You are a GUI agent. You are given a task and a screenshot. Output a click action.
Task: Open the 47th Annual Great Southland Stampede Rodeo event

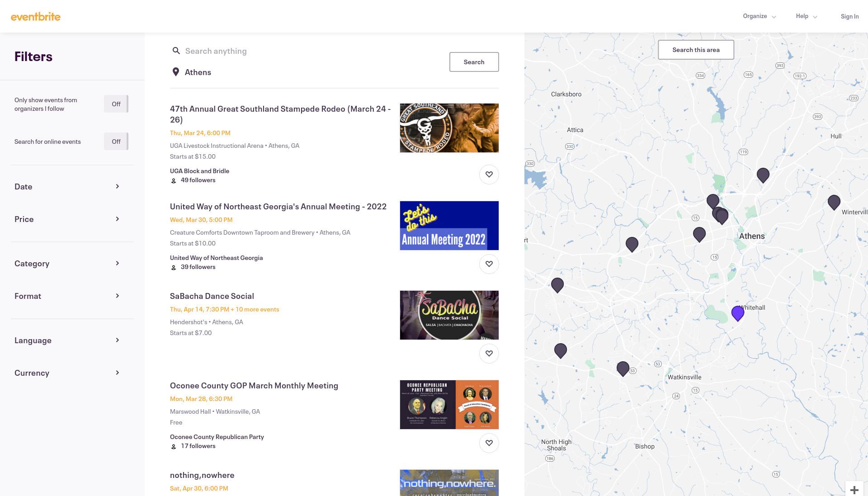[x=280, y=114]
